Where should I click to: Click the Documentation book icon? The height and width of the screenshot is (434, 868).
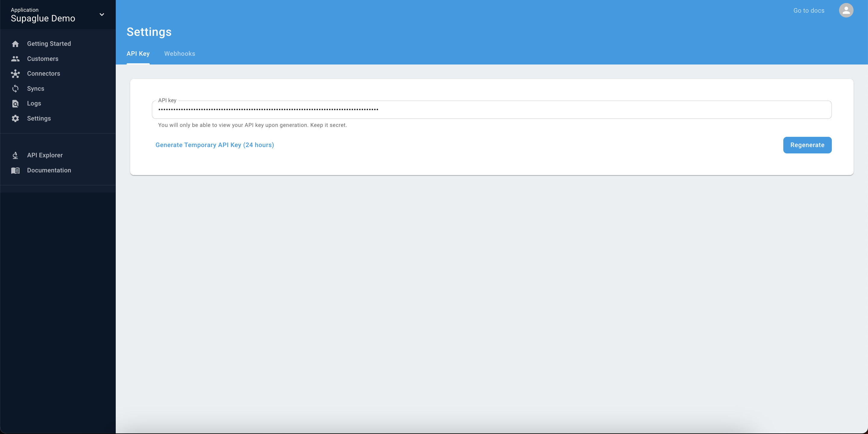pyautogui.click(x=15, y=170)
